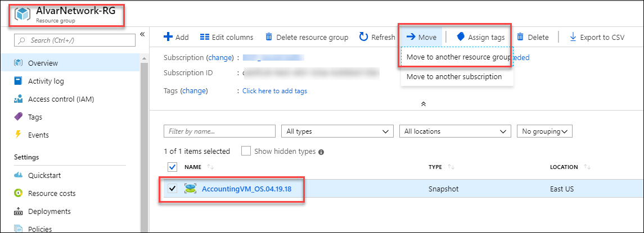Sort by the NAME column arrows
644x233 pixels.
[x=210, y=167]
